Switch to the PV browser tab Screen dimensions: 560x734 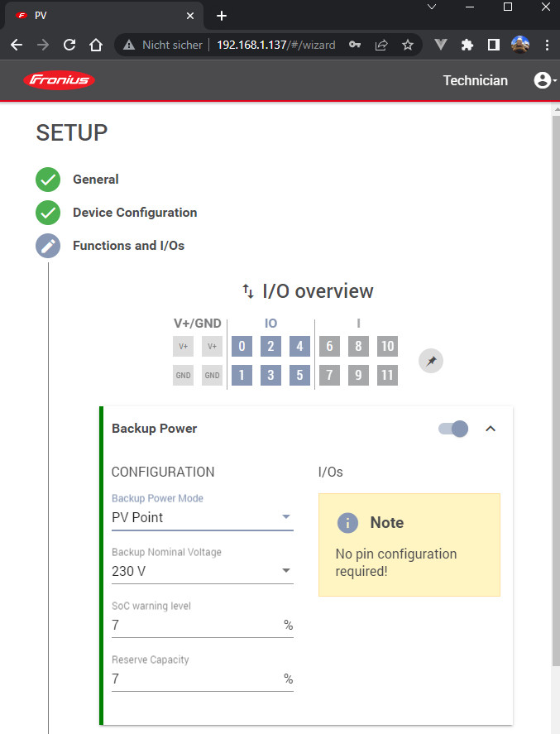pos(99,16)
